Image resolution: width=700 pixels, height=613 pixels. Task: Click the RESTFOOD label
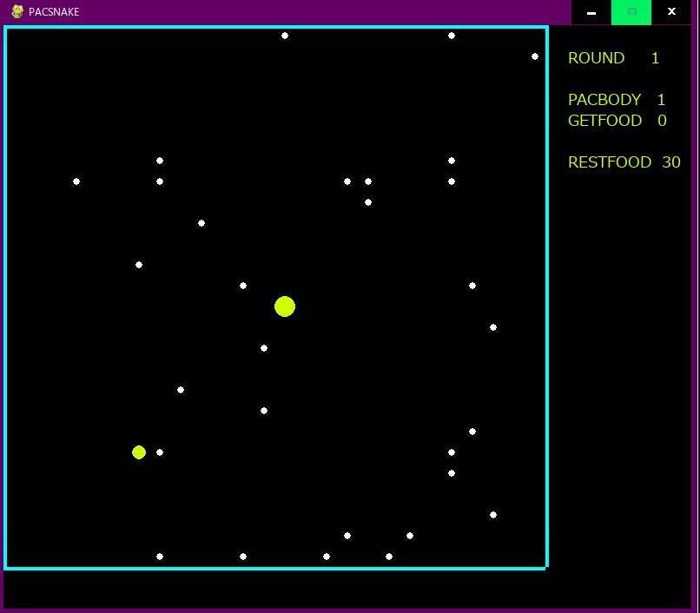click(x=610, y=162)
